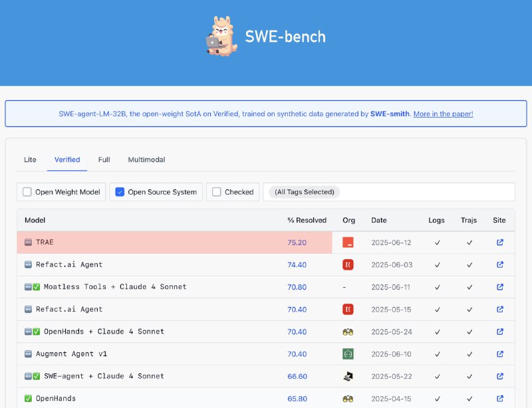Click the 'Augment Agent v1' model name
Viewport: 532px width, 408px height.
72,354
